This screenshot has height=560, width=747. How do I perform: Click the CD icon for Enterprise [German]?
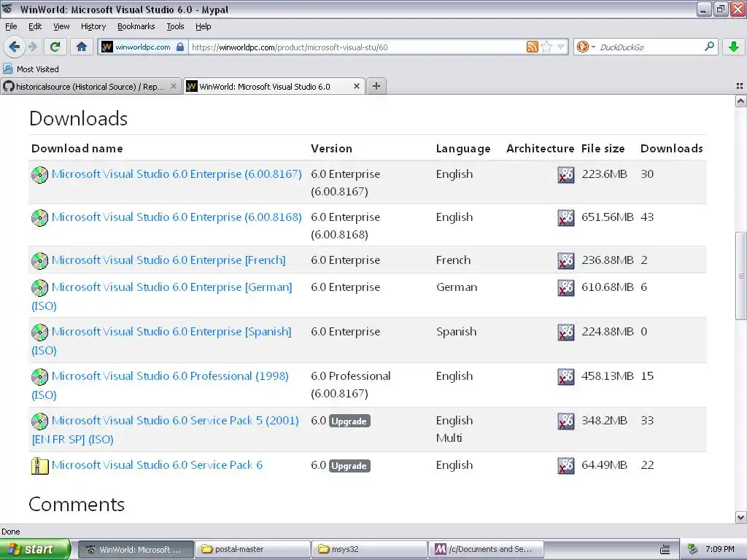(x=39, y=288)
